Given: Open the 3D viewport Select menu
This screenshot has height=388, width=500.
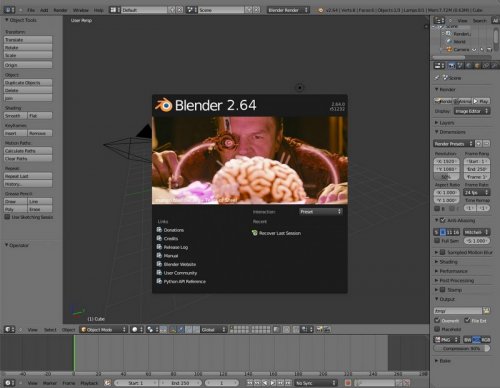Looking at the screenshot, I should [50, 330].
